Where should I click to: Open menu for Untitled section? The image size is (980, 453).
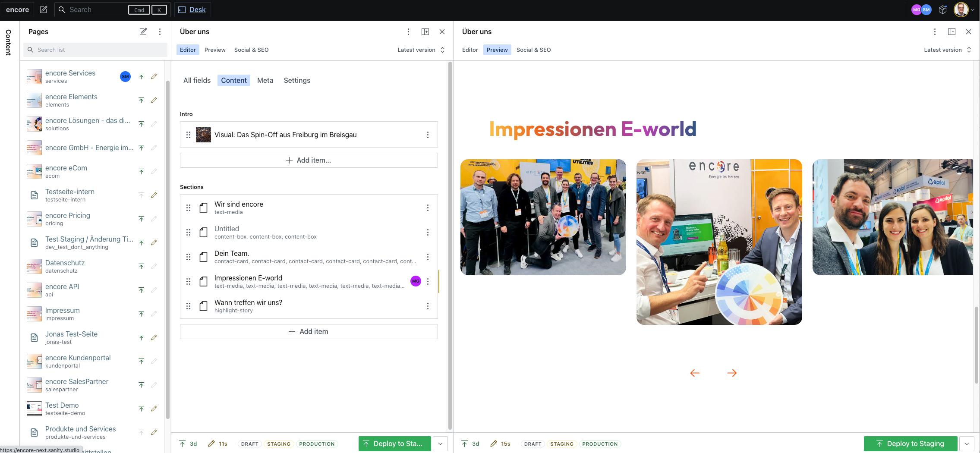(x=428, y=232)
